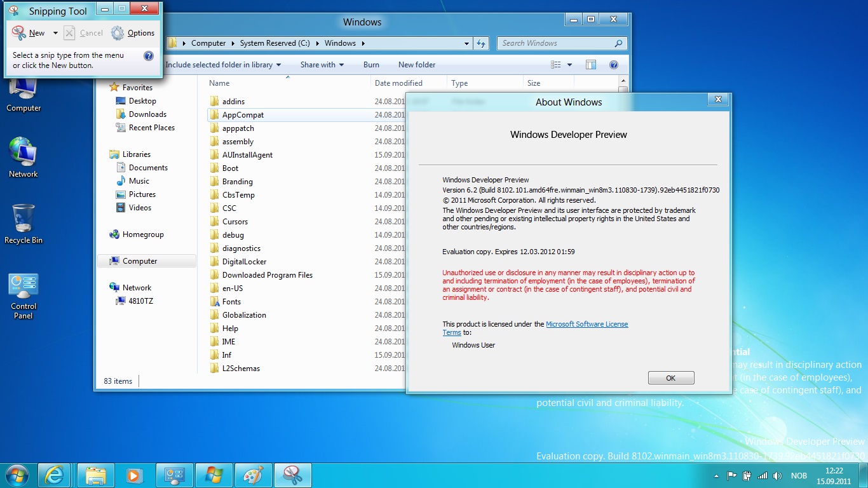Click scroll up arrow in file list
This screenshot has height=488, width=868.
coord(623,82)
